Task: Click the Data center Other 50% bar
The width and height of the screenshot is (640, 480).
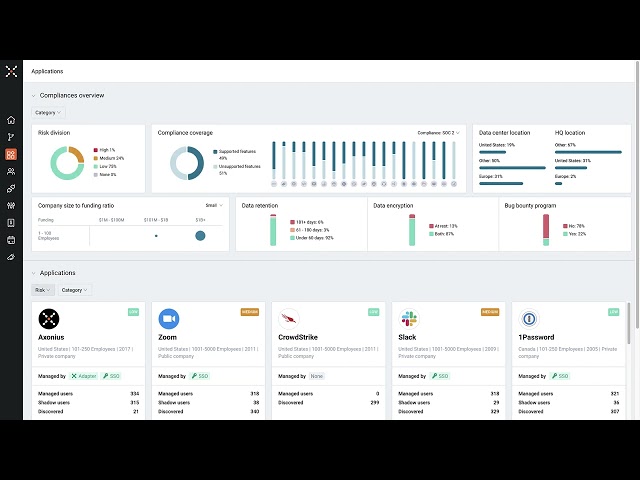Action: point(512,168)
